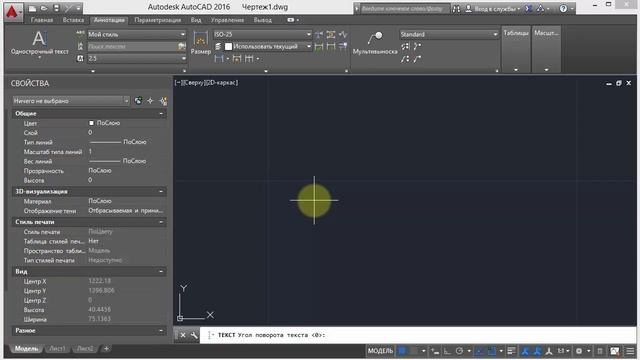Open the help question mark icon

point(563,9)
